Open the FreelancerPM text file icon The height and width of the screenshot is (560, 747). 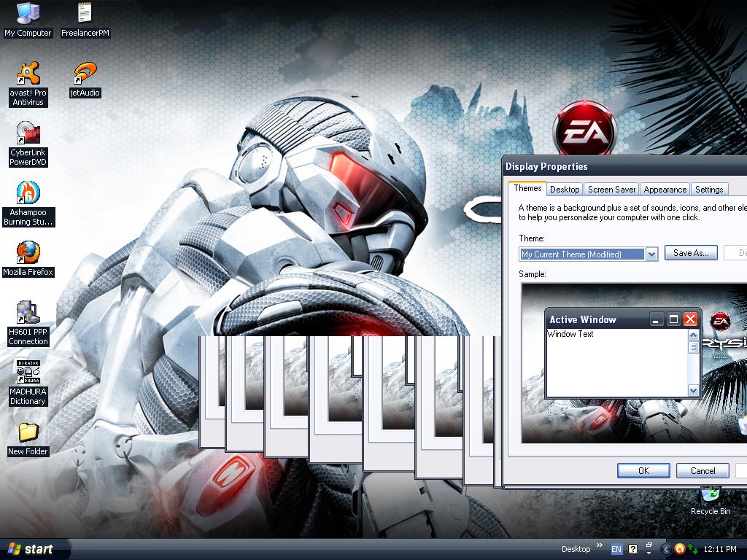pos(85,14)
